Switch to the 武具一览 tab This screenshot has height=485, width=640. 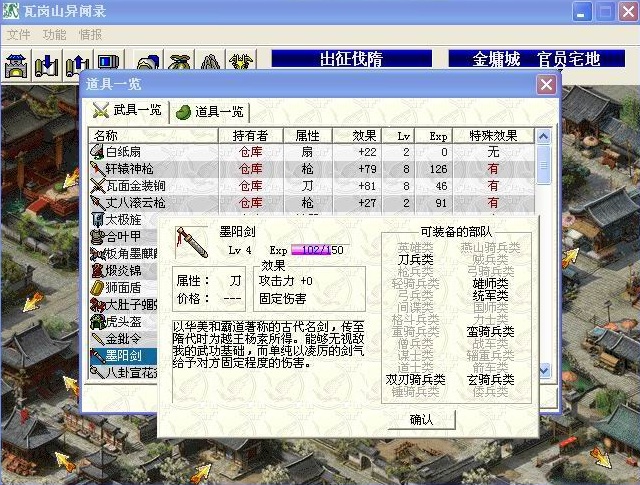[126, 110]
